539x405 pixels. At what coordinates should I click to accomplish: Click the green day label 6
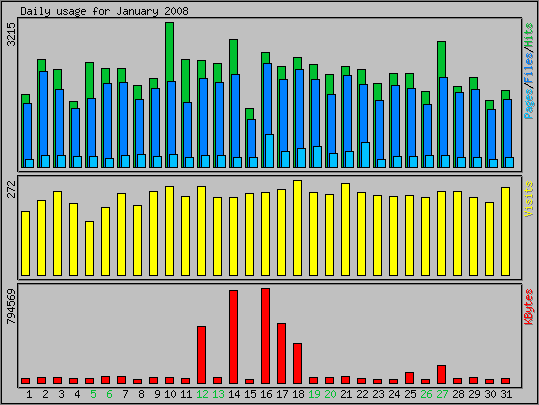109,394
